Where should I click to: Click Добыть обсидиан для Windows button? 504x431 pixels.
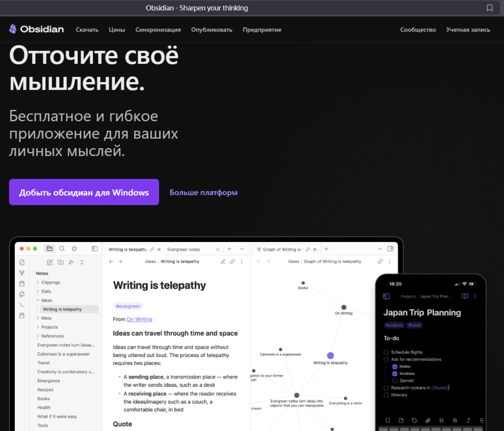pyautogui.click(x=84, y=192)
